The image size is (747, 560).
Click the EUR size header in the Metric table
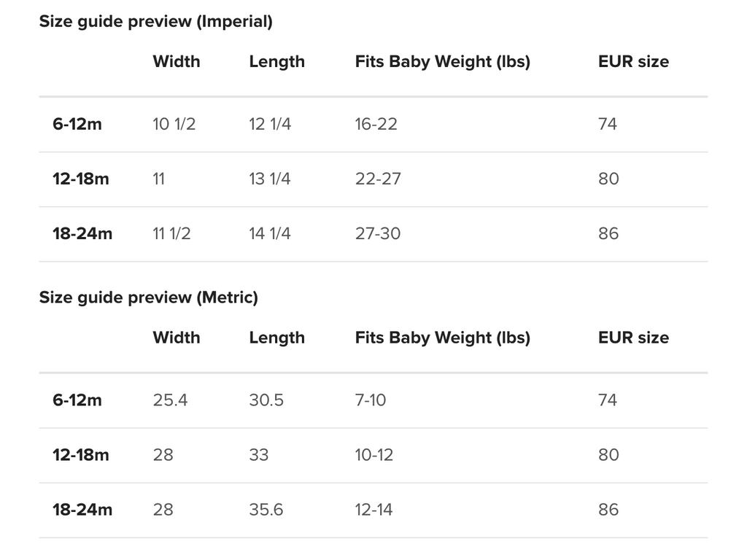633,338
